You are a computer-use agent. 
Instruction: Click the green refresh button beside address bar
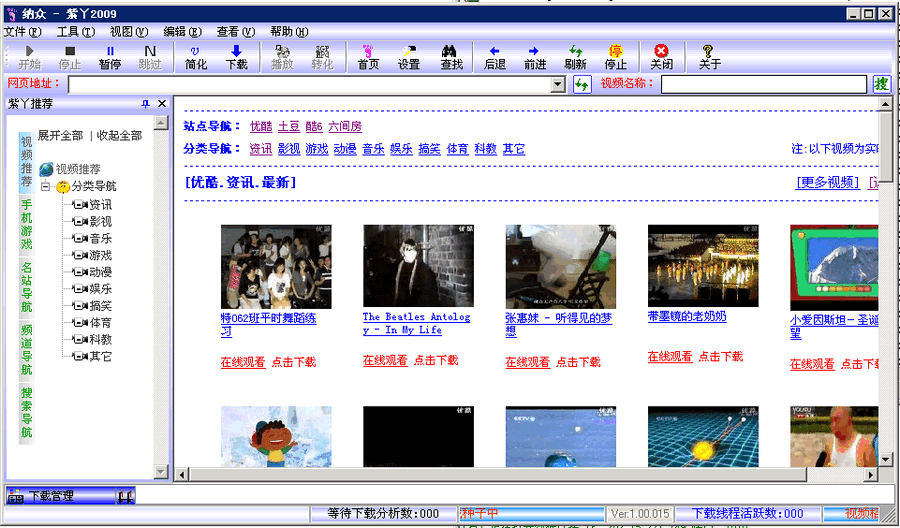coord(582,84)
